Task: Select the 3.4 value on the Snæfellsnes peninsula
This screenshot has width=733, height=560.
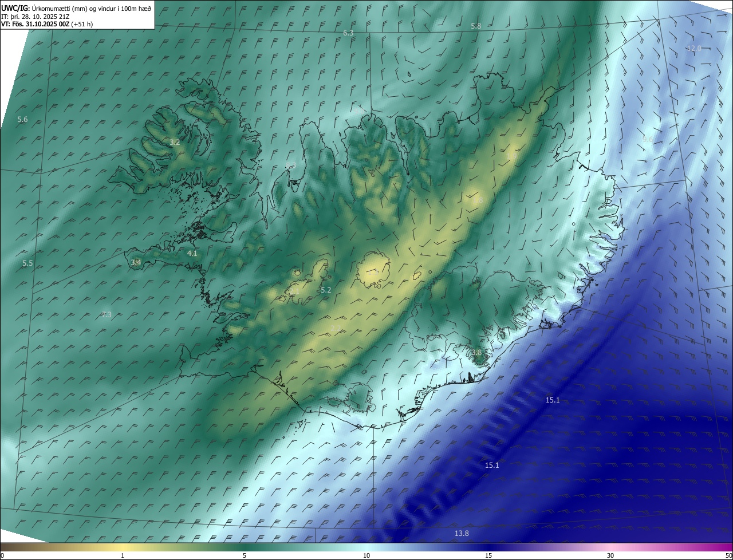Action: [x=136, y=263]
